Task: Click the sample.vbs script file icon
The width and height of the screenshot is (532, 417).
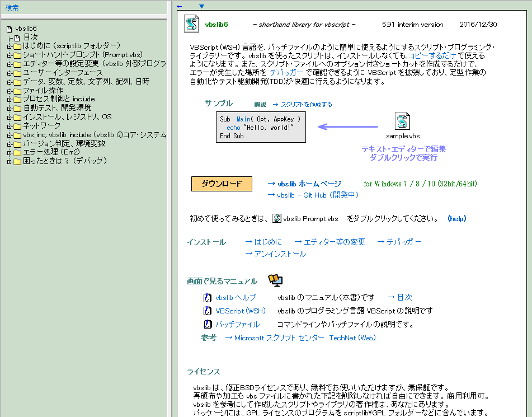Action: point(402,121)
